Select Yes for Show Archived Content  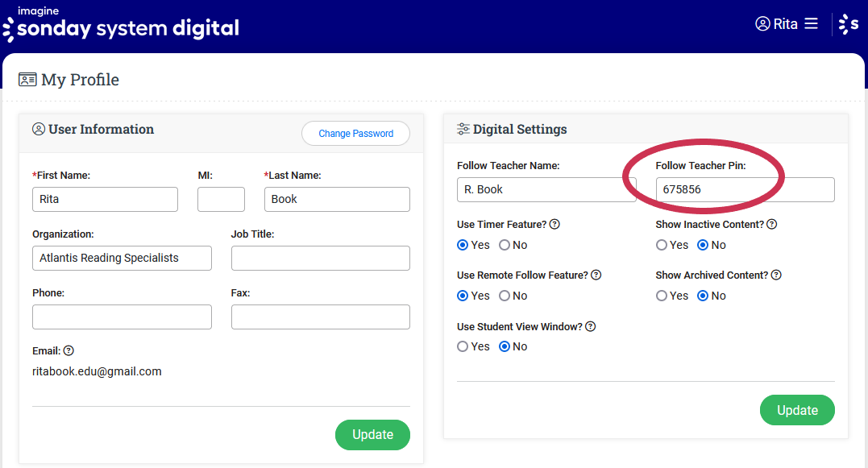coord(662,296)
